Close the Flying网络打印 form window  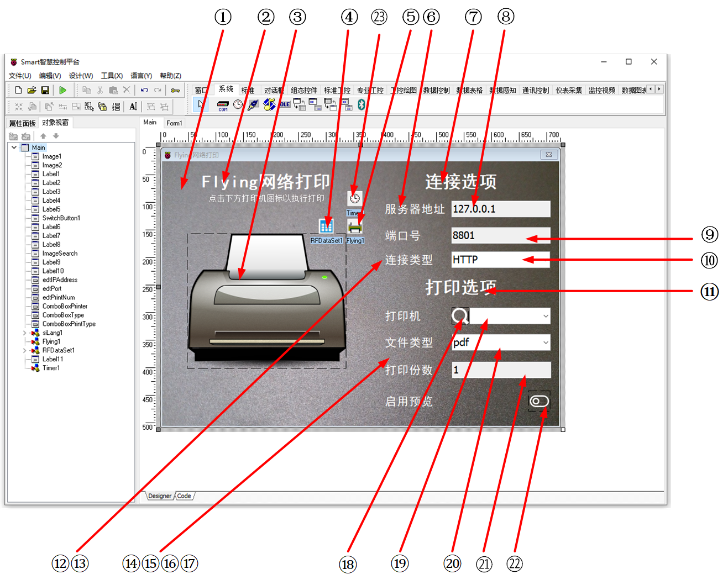coord(548,155)
